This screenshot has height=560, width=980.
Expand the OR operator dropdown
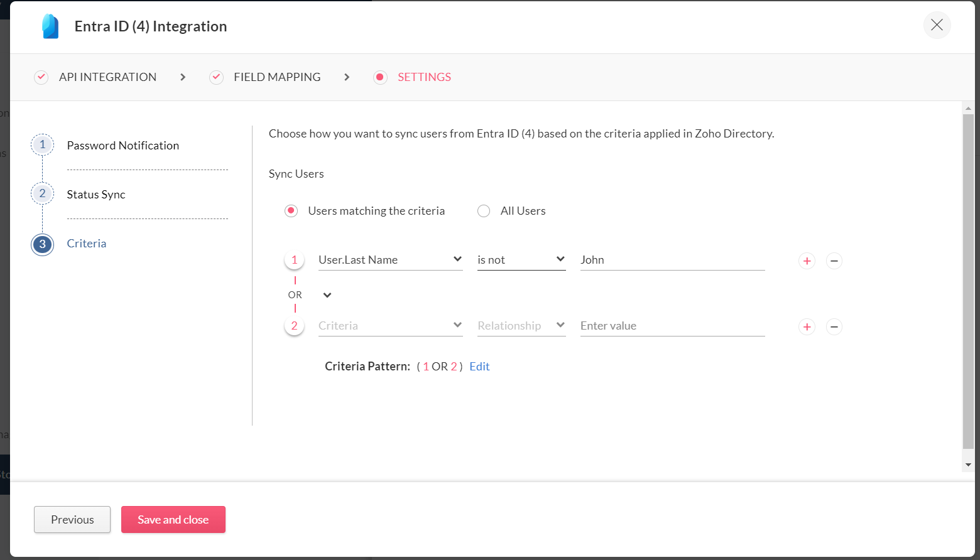pos(327,295)
